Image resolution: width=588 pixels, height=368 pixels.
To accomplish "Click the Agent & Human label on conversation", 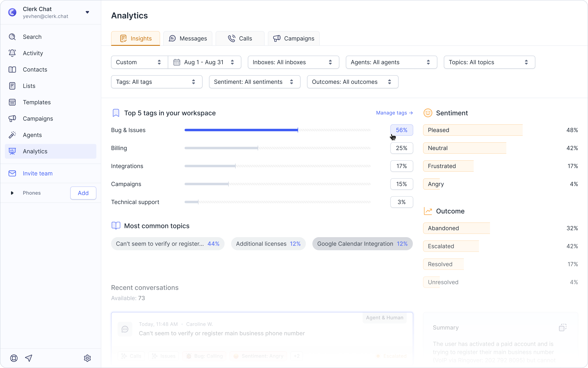I will coord(385,318).
